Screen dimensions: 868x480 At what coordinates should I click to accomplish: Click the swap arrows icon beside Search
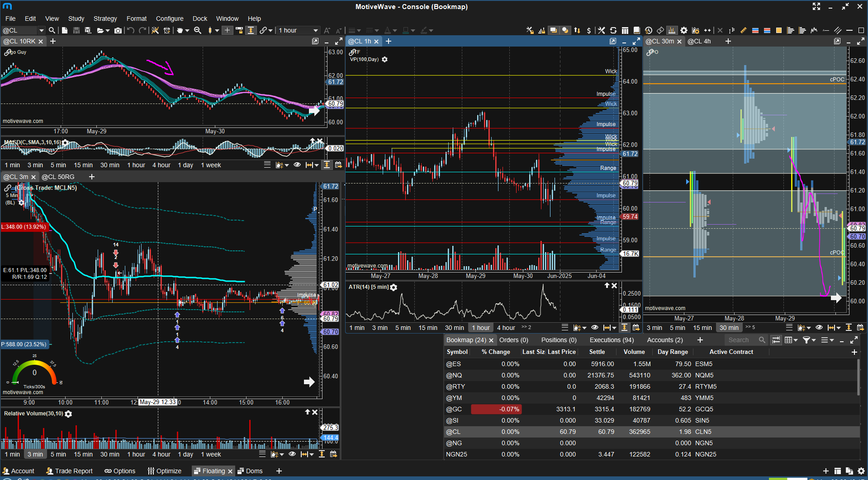pos(776,340)
